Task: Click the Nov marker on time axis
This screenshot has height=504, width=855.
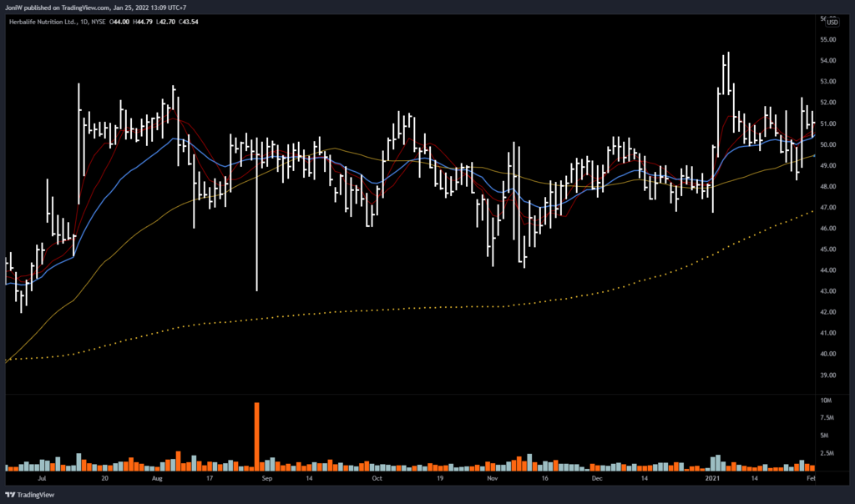Action: point(491,480)
